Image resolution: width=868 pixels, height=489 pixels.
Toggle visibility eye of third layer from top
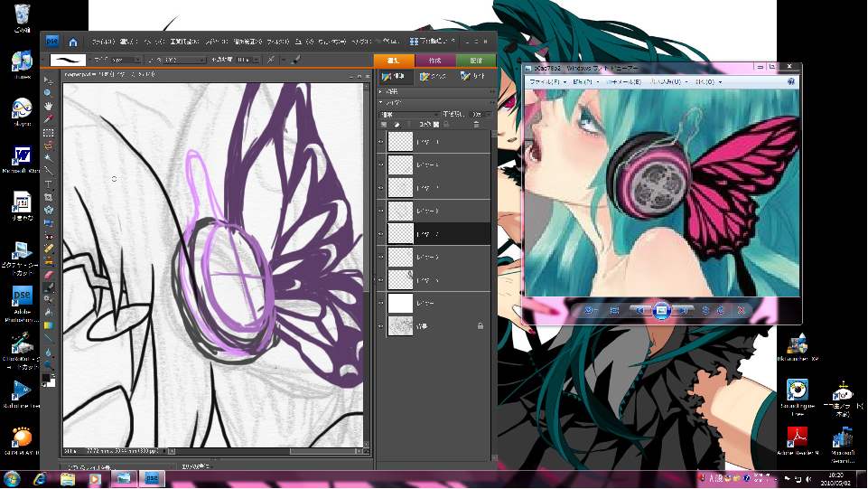(381, 188)
